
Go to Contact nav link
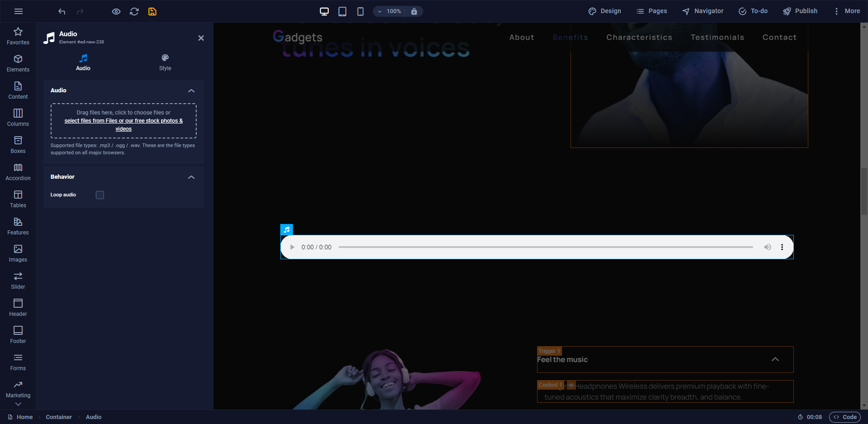pos(780,37)
